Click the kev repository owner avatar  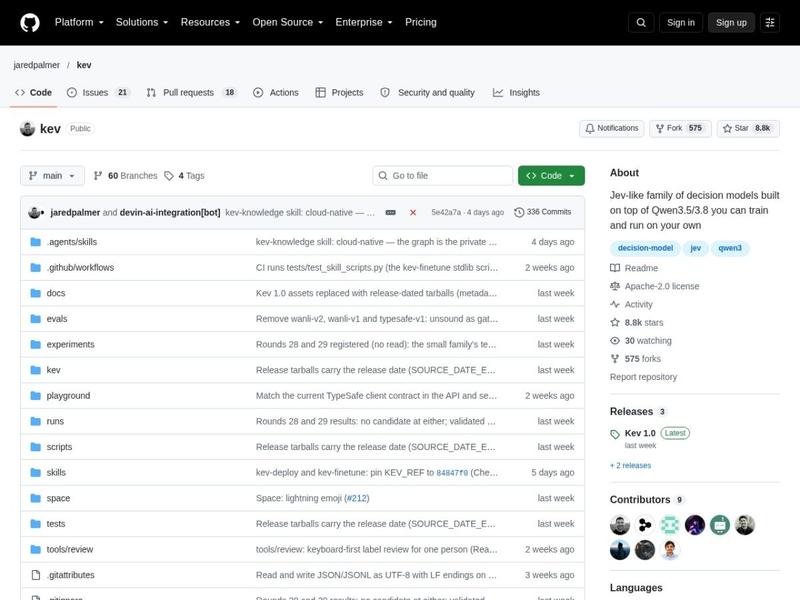point(28,129)
